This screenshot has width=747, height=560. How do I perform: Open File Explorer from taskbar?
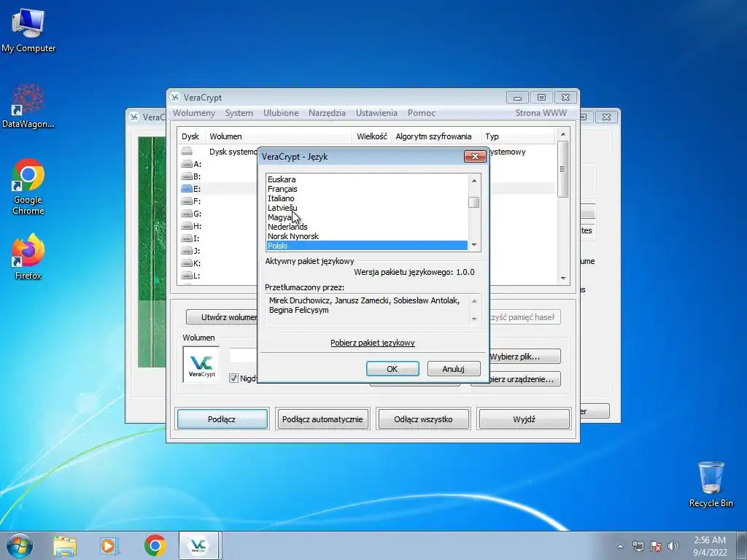click(x=65, y=545)
